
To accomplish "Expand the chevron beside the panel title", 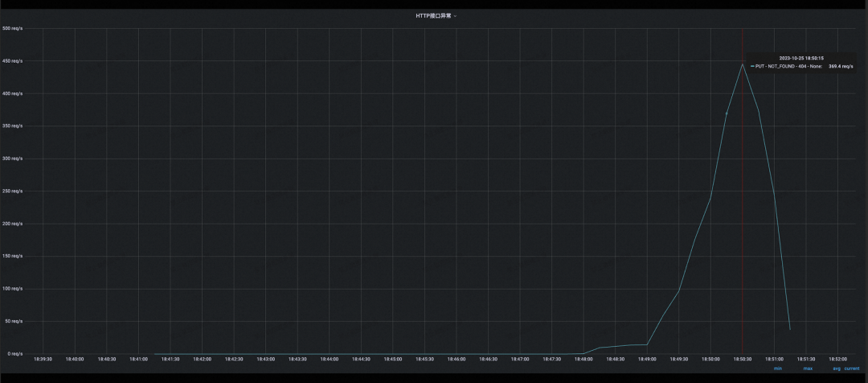I will coord(455,16).
